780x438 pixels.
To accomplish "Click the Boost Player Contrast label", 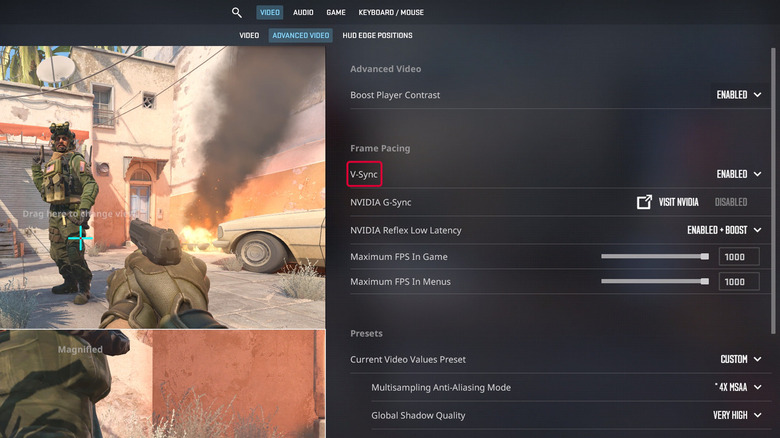I will (x=395, y=95).
